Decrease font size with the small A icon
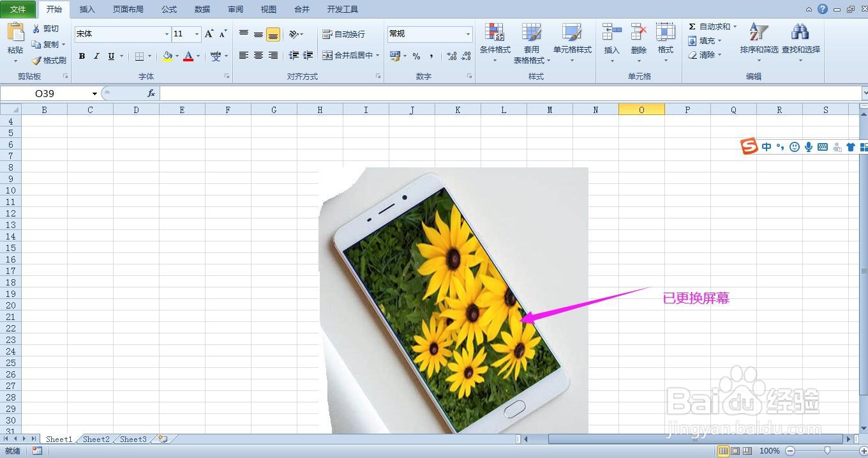Screen dimensions: 868x458 click(223, 34)
